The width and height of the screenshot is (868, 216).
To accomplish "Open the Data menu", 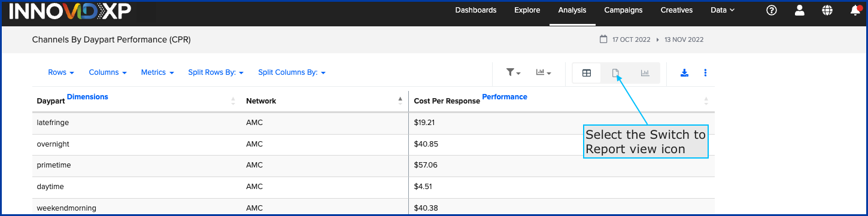I will click(723, 10).
